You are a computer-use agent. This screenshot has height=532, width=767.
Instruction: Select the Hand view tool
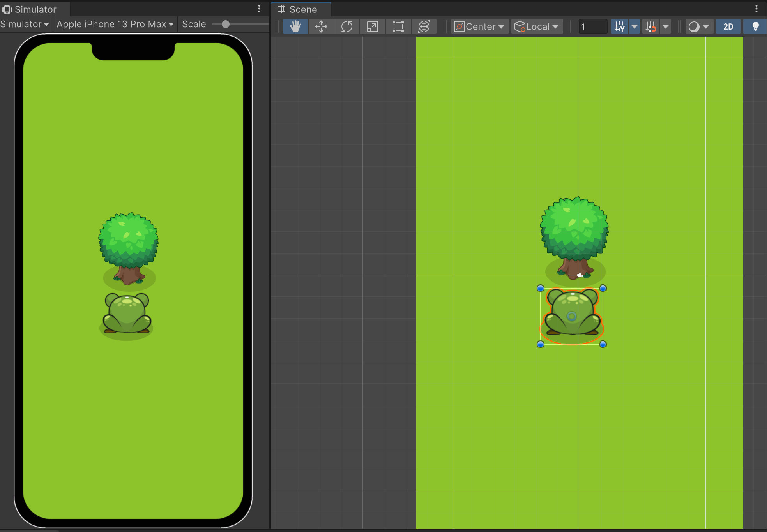295,26
